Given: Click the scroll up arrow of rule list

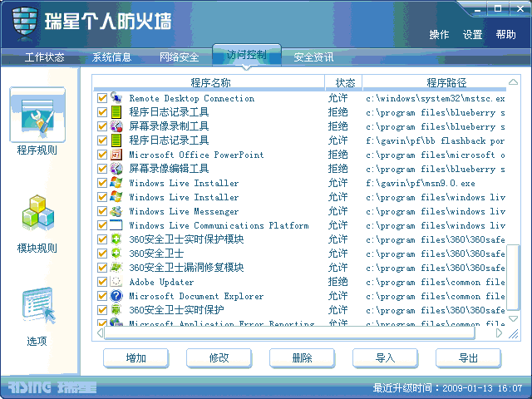Looking at the screenshot, I should click(x=514, y=82).
